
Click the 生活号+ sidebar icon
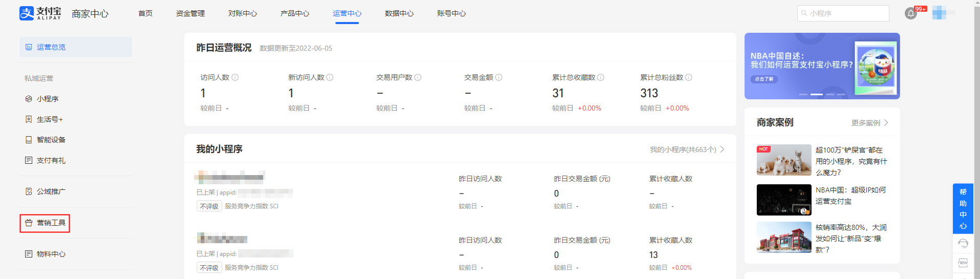(x=29, y=119)
